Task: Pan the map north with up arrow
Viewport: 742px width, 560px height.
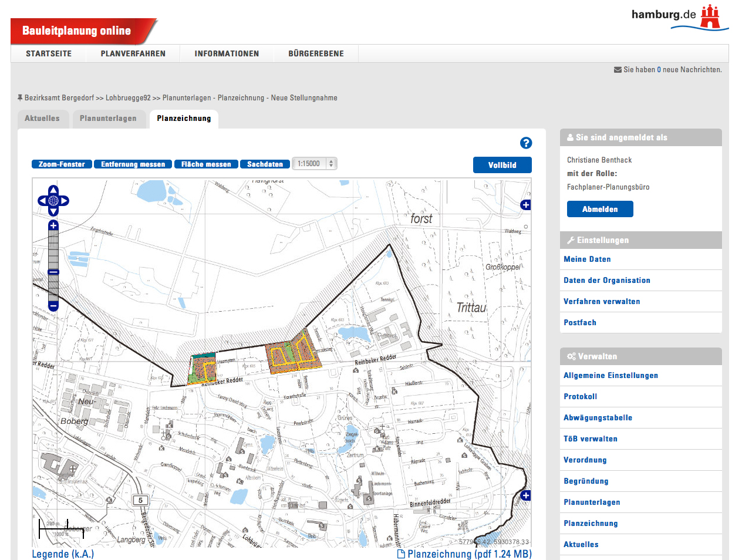Action: coord(53,190)
